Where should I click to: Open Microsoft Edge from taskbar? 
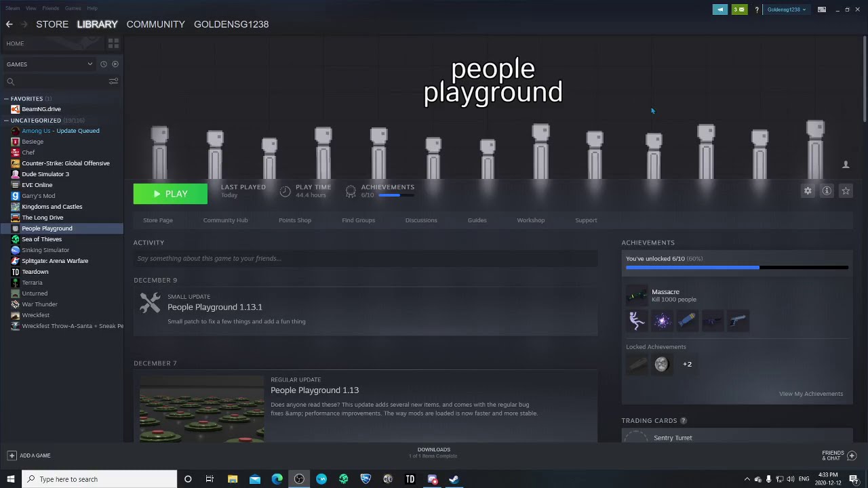pos(277,479)
